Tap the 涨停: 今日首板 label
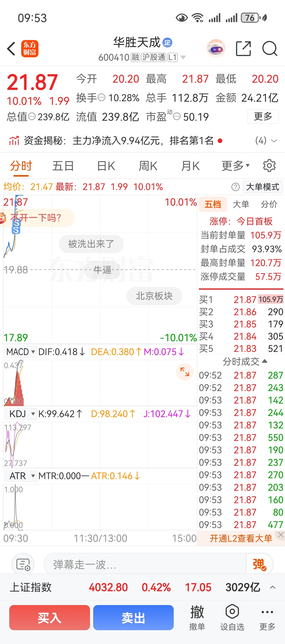The height and width of the screenshot is (644, 285). (x=241, y=221)
